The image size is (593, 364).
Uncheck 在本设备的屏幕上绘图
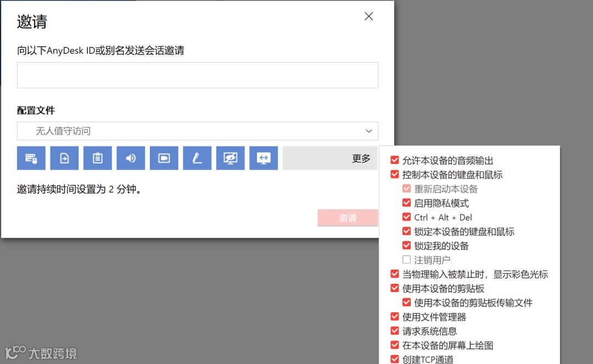[x=394, y=345]
